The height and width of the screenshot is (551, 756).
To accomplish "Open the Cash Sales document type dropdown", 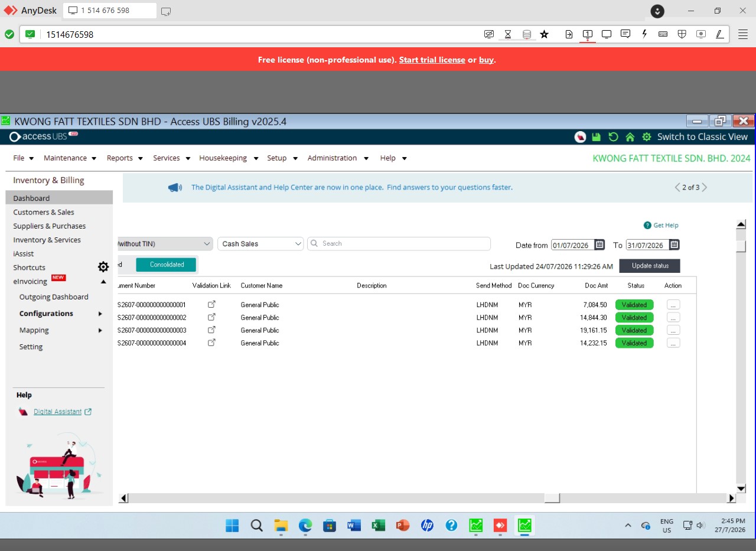I will pyautogui.click(x=260, y=244).
